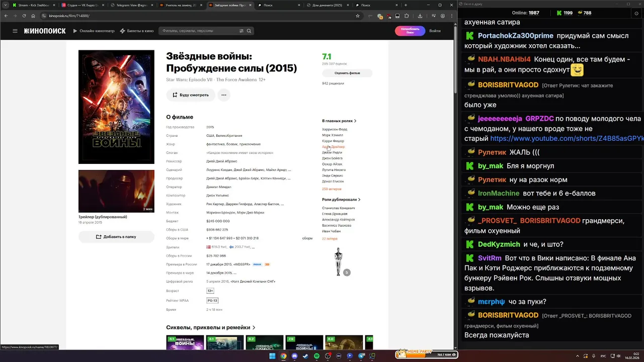Viewport: 644px width, 362px height.
Task: Click 'Оценить фильм' button
Action: click(x=347, y=73)
